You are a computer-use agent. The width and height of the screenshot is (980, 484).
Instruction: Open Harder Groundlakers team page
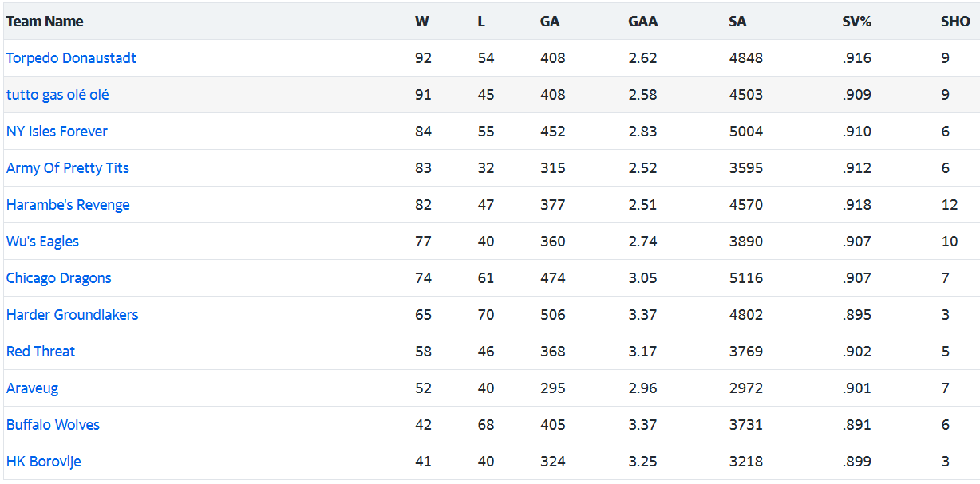click(x=72, y=315)
